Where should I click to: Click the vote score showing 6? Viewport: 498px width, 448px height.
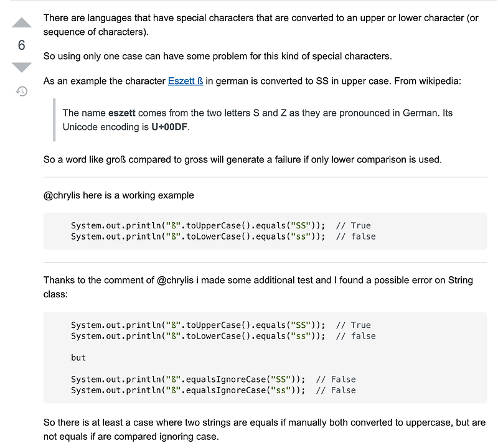coord(21,45)
